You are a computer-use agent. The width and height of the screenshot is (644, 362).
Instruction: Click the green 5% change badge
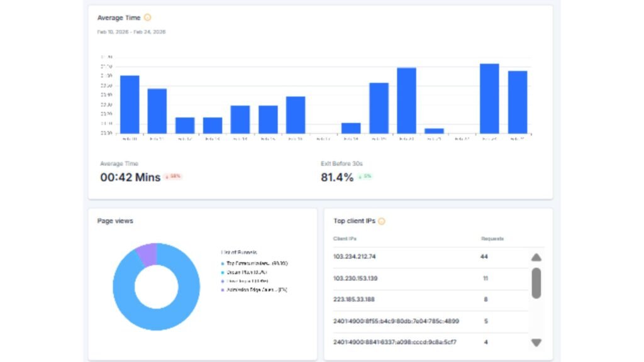[367, 177]
